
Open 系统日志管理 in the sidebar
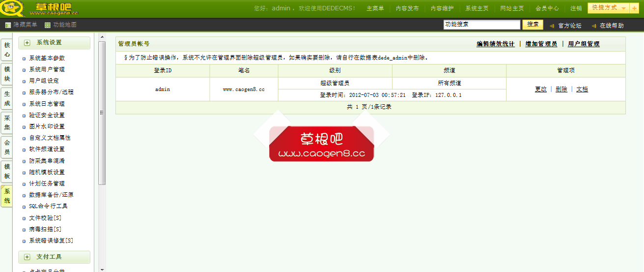point(47,104)
